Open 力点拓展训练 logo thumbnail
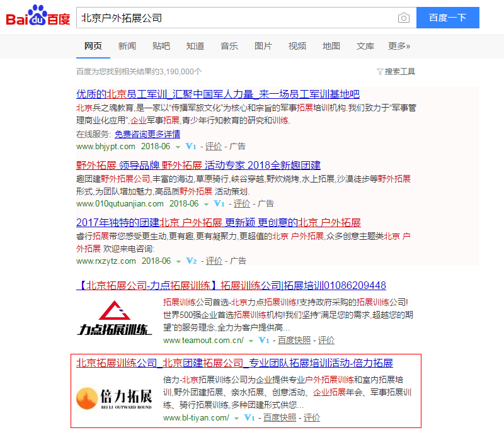The image size is (504, 435). [114, 318]
